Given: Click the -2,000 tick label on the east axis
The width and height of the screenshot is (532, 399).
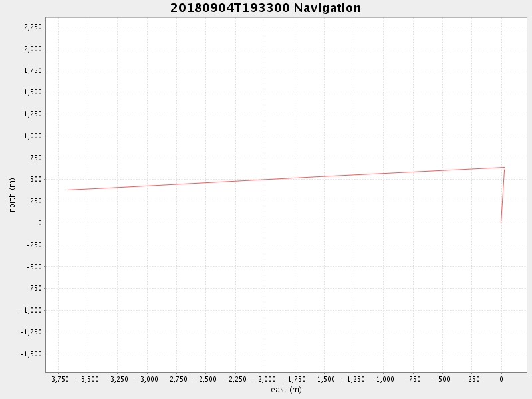Looking at the screenshot, I should pyautogui.click(x=265, y=379).
